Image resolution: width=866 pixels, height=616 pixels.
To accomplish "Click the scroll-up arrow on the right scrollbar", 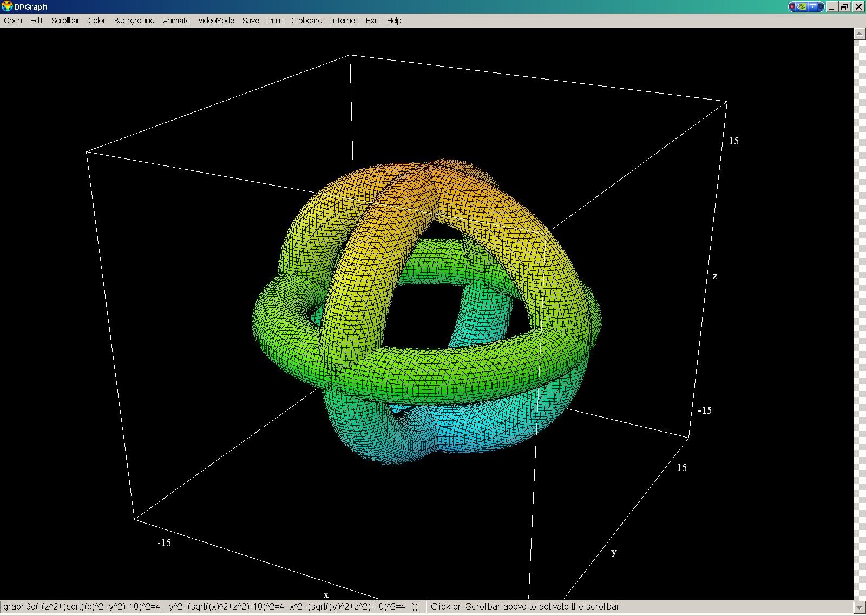I will (x=860, y=34).
